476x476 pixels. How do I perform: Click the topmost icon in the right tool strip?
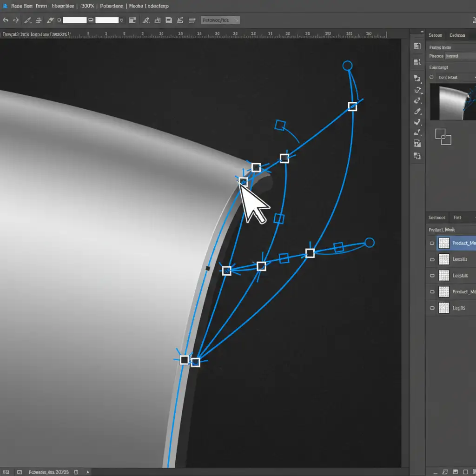(x=416, y=46)
